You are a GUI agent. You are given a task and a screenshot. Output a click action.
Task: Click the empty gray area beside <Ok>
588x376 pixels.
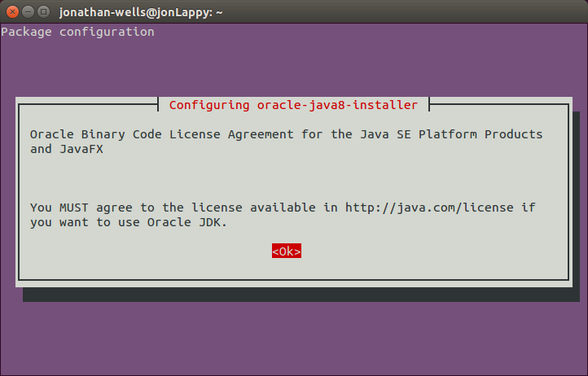coord(423,252)
